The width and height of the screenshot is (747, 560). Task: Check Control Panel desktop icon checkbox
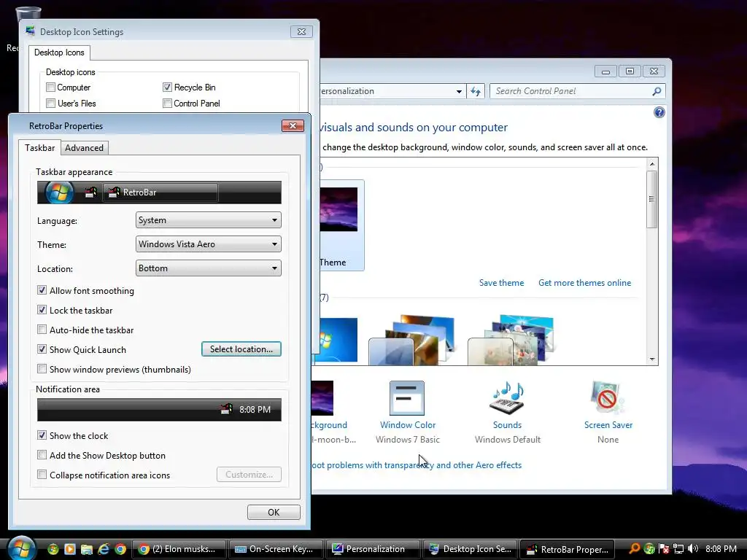[x=167, y=103]
